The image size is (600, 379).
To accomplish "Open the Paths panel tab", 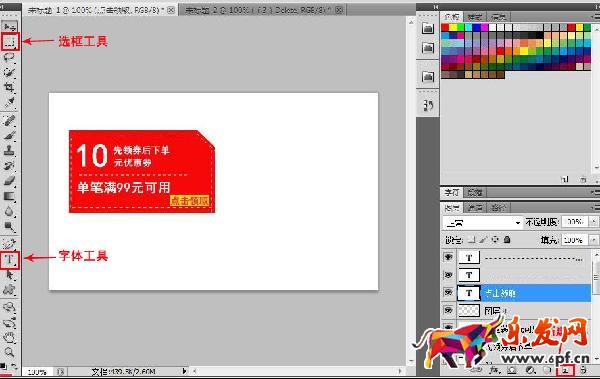I will click(498, 208).
